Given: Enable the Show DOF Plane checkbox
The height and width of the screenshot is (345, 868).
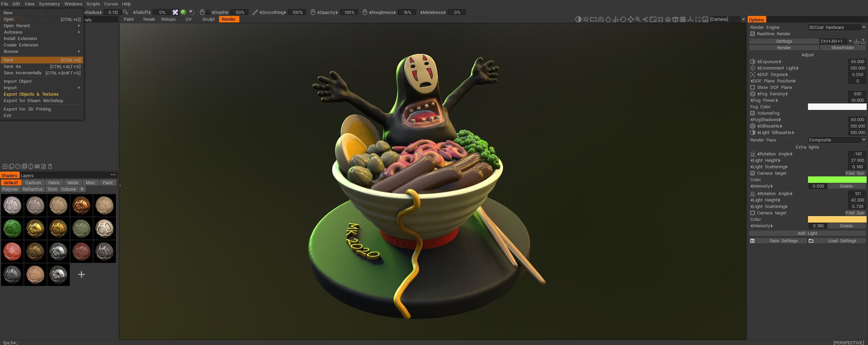Looking at the screenshot, I should [x=753, y=88].
